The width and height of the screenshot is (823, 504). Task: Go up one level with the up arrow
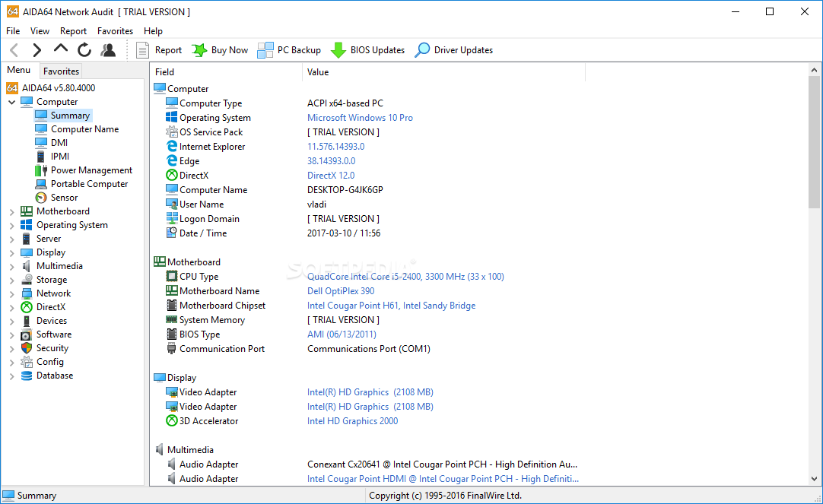tap(61, 49)
